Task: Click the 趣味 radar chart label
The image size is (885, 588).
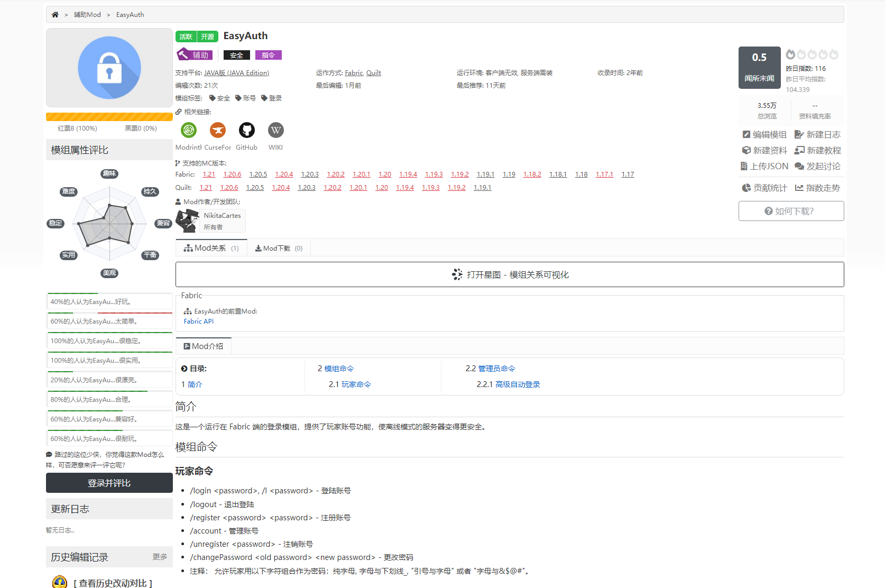Action: [109, 173]
